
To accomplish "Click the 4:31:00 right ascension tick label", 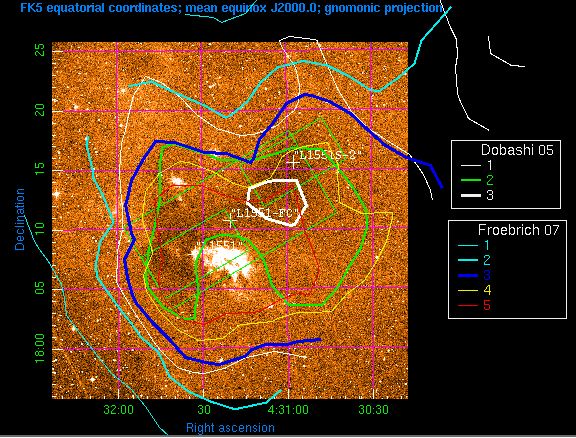I will point(288,409).
